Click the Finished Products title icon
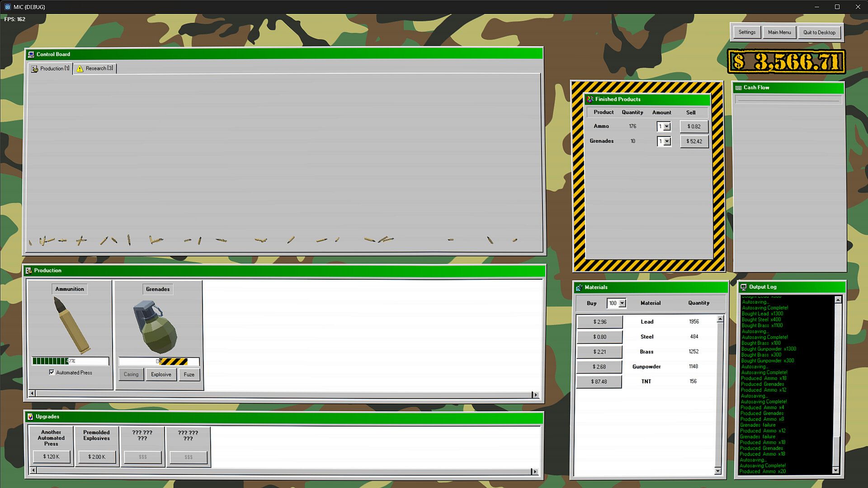 [x=590, y=99]
